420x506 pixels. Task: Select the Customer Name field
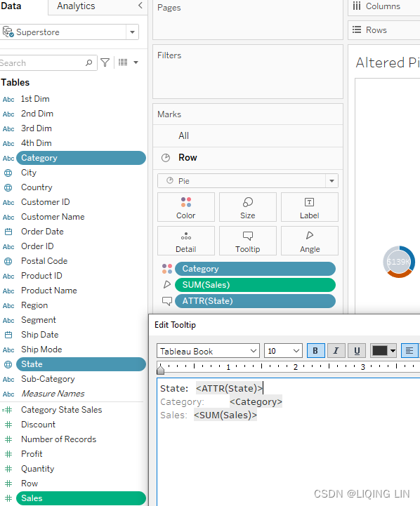tap(53, 217)
